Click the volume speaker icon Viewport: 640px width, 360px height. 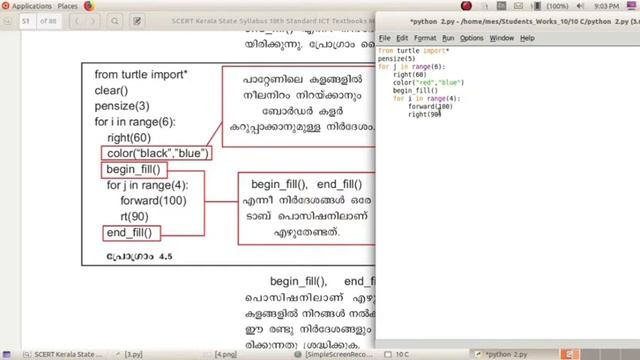(x=580, y=6)
